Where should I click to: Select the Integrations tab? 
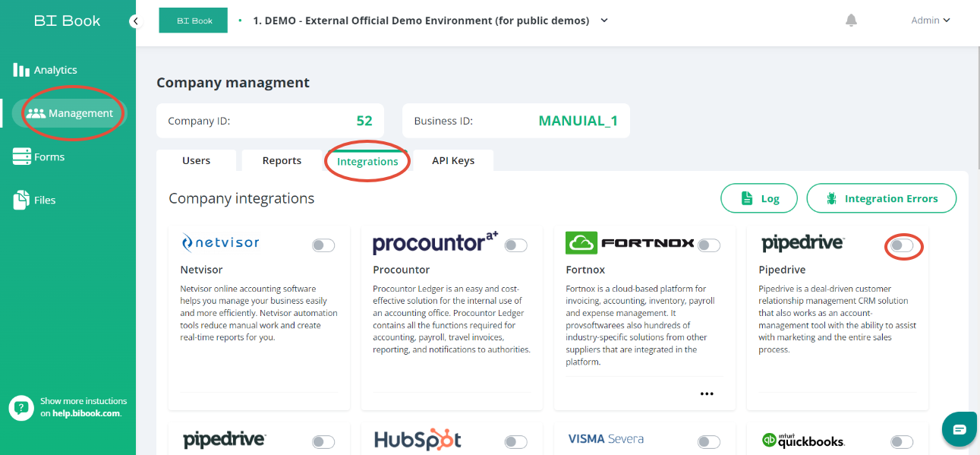[367, 161]
